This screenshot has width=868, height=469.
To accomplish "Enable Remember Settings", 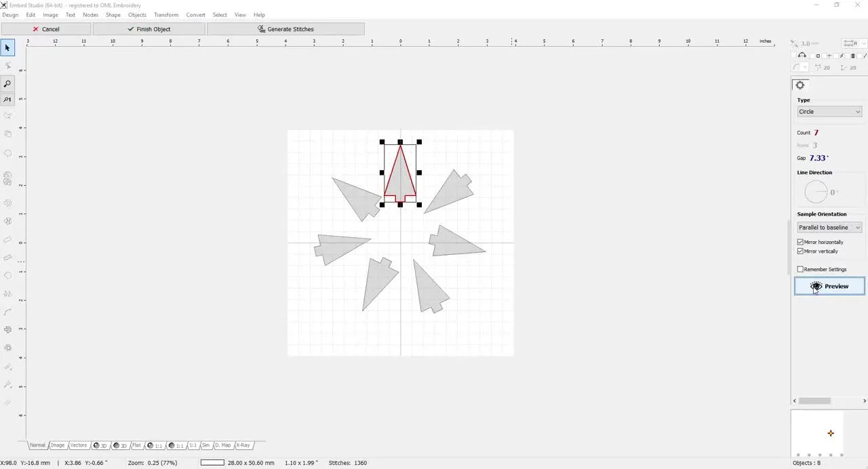I will pyautogui.click(x=800, y=269).
